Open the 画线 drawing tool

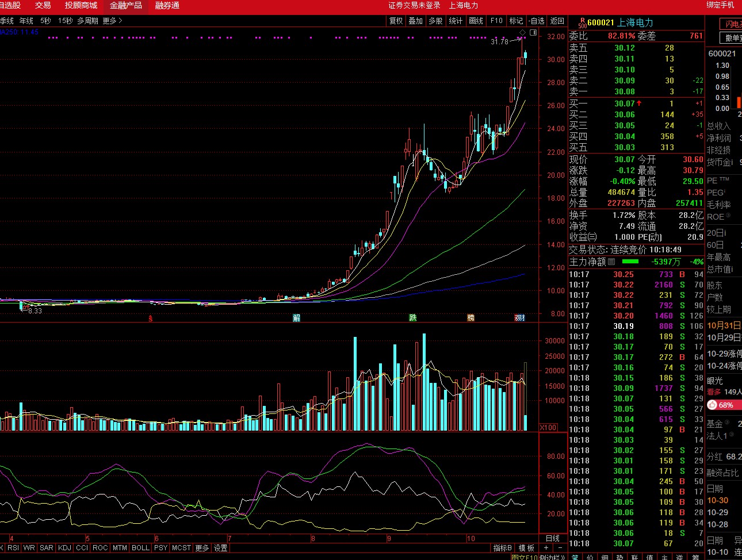(x=476, y=21)
